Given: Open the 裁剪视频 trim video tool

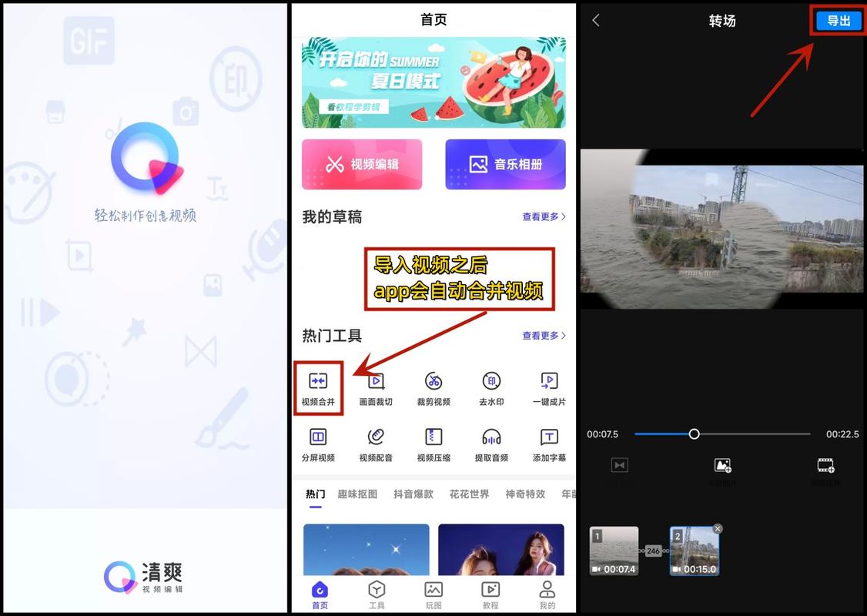Looking at the screenshot, I should [x=433, y=387].
